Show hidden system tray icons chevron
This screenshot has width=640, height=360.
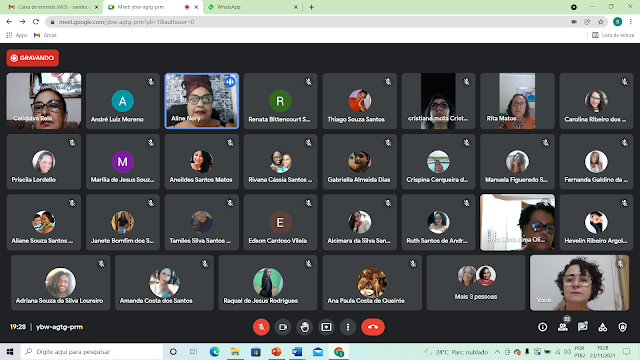(x=497, y=351)
